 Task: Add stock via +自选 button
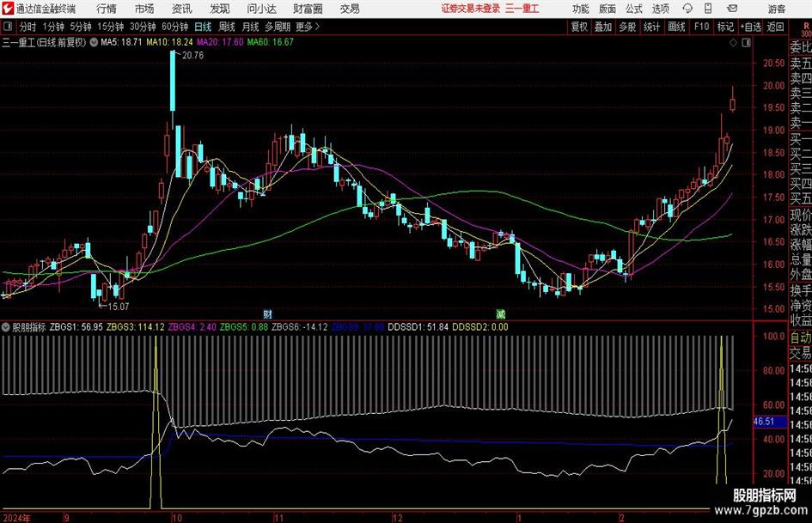[750, 27]
